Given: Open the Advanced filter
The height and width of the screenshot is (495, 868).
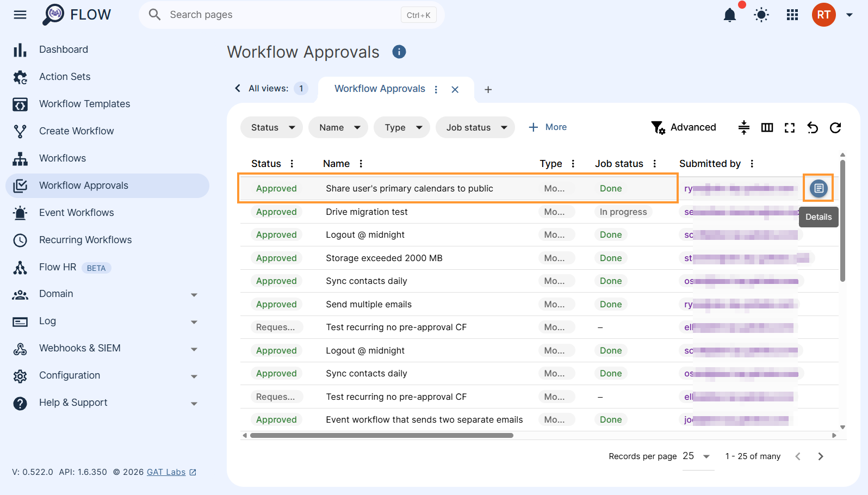Looking at the screenshot, I should (x=684, y=127).
